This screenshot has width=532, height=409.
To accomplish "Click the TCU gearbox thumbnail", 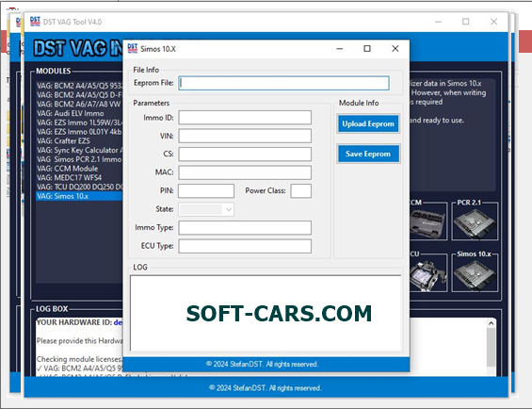I will click(427, 274).
